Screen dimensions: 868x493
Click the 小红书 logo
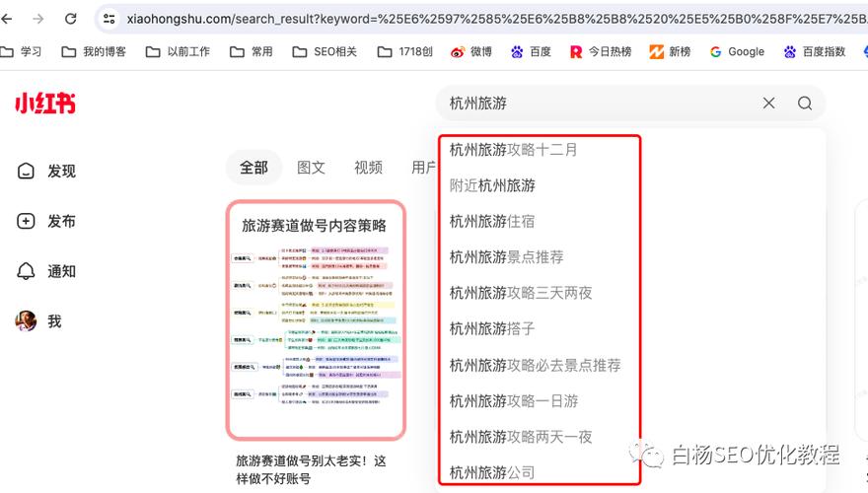point(45,104)
